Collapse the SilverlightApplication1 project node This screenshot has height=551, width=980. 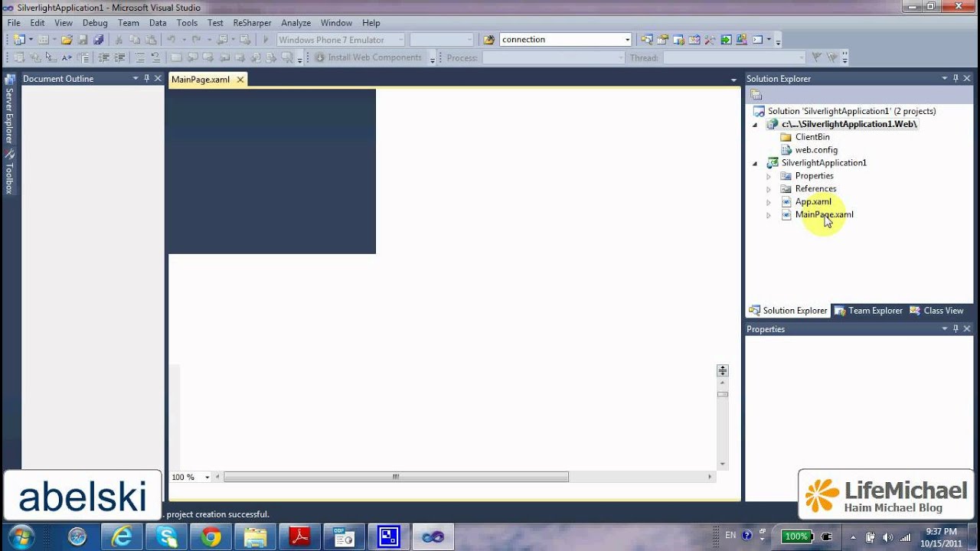click(x=756, y=163)
